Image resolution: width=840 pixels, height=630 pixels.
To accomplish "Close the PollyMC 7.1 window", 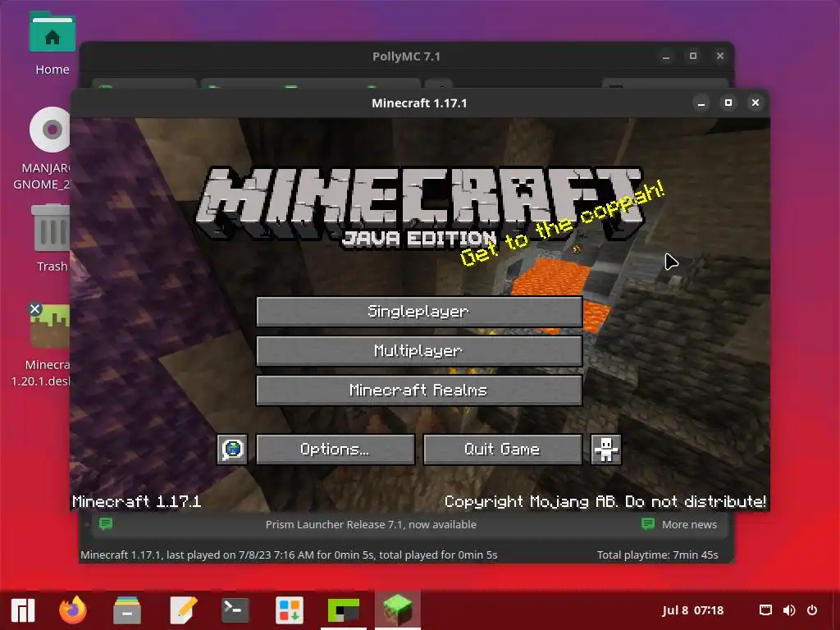I will click(720, 57).
